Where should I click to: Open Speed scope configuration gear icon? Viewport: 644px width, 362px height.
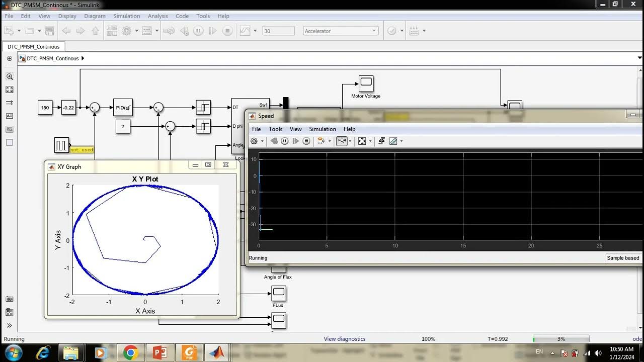(x=254, y=141)
